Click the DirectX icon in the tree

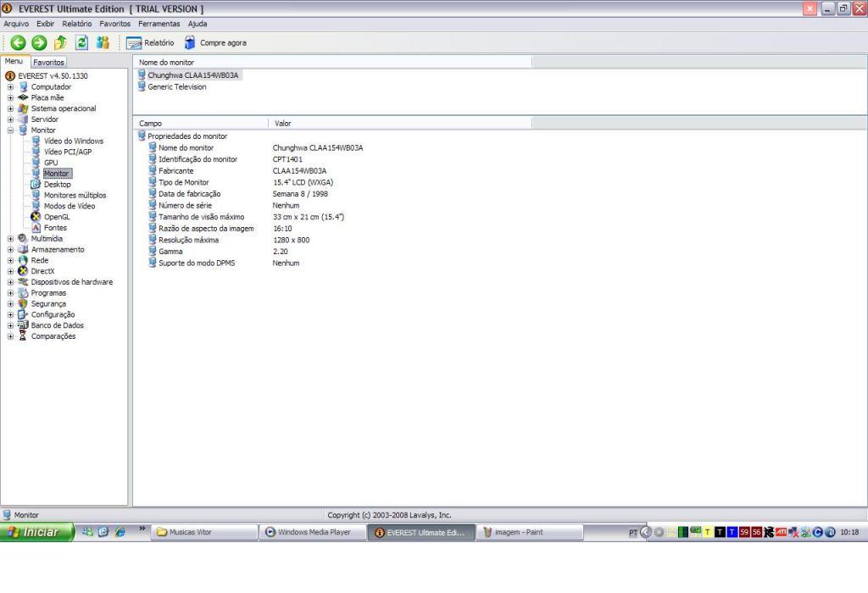(23, 271)
